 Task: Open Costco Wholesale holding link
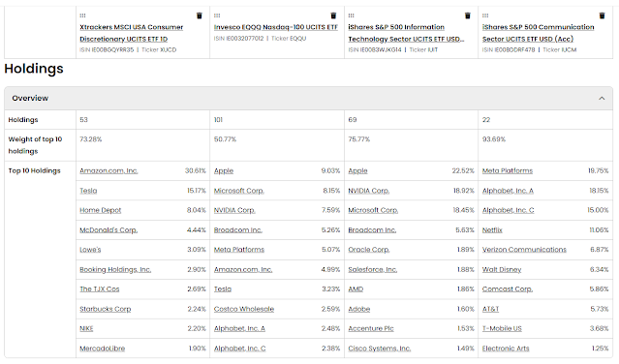pyautogui.click(x=244, y=309)
